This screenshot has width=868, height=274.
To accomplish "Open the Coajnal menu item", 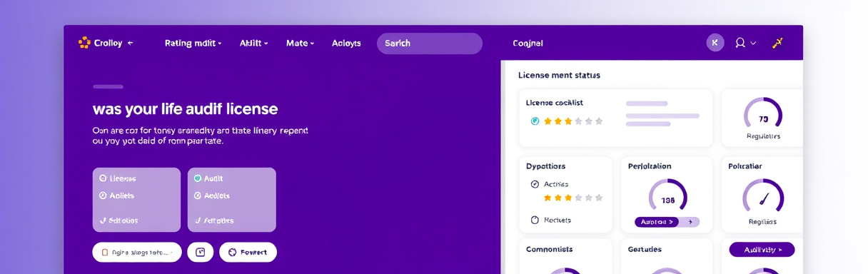I will [528, 44].
